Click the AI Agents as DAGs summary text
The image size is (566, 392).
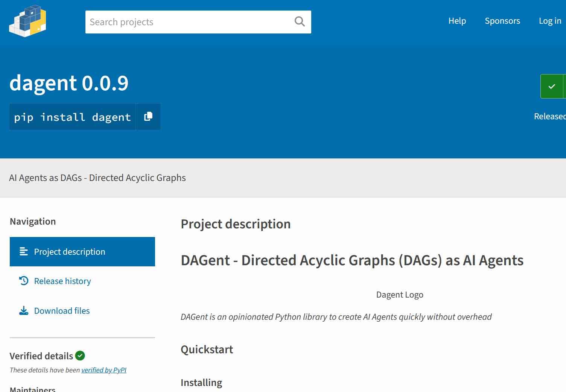coord(97,178)
